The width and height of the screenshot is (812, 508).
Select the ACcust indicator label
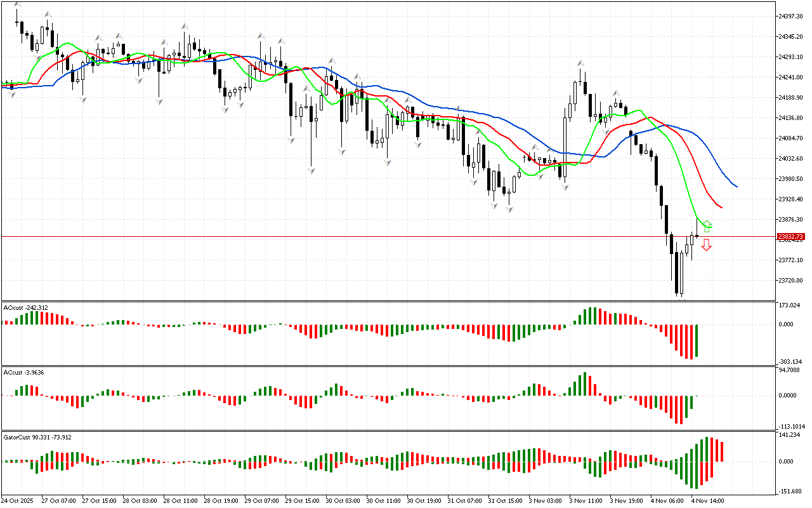(x=24, y=372)
